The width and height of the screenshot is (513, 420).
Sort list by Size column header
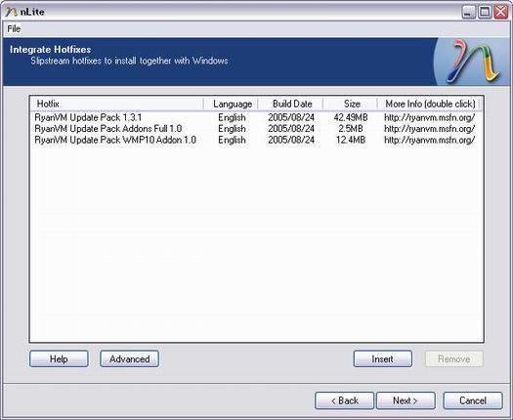tap(351, 104)
